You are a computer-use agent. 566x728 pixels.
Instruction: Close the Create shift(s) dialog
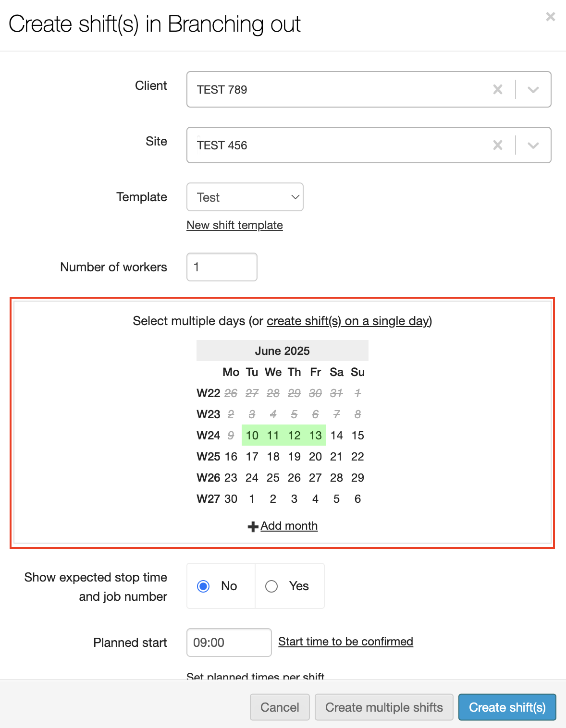(550, 17)
